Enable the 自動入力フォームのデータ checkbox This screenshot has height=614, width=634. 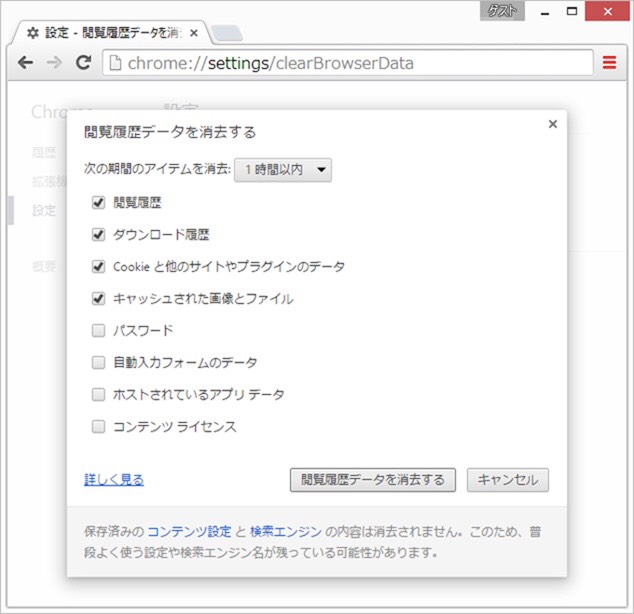[98, 363]
